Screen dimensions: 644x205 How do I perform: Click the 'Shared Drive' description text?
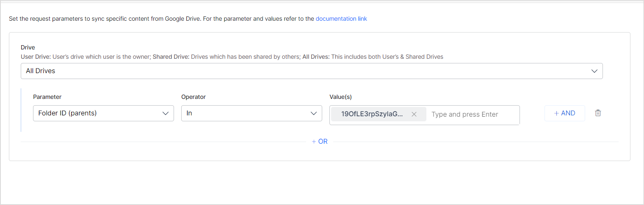(171, 57)
